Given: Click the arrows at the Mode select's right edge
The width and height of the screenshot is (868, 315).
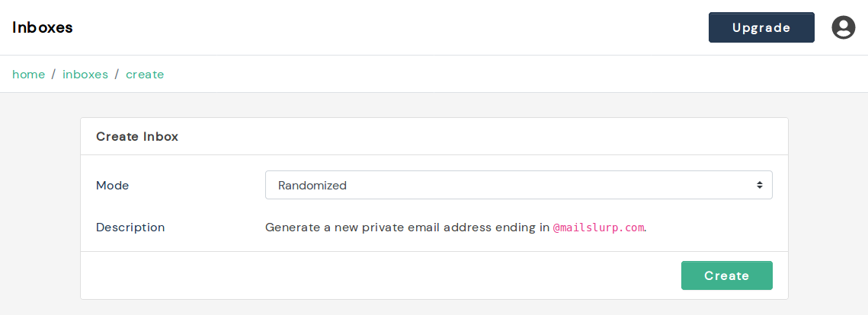Looking at the screenshot, I should [x=759, y=185].
